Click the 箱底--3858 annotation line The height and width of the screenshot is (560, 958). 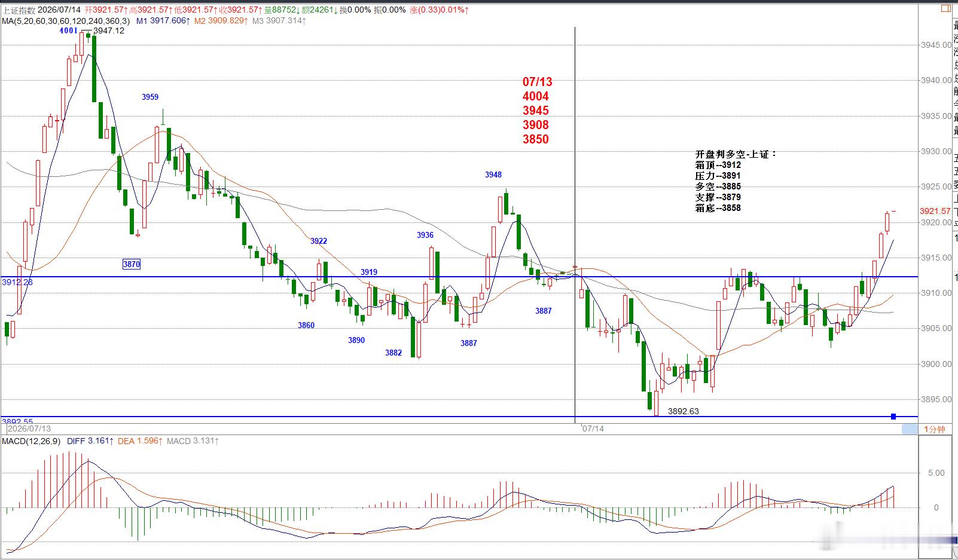[x=718, y=208]
